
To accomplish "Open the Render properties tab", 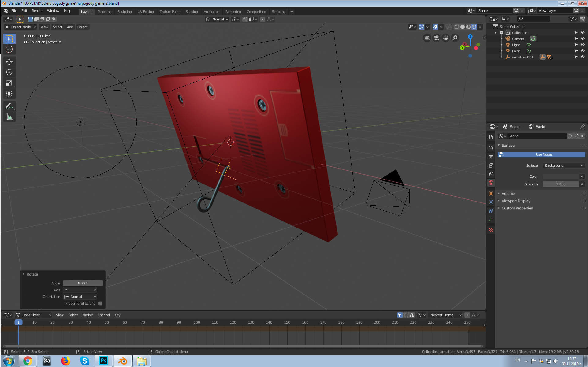I will pyautogui.click(x=491, y=148).
